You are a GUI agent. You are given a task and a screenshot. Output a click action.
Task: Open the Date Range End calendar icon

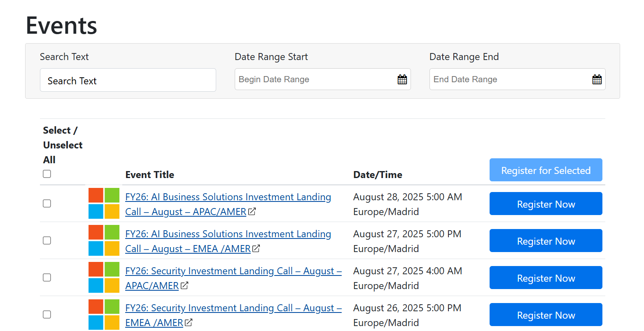(597, 79)
